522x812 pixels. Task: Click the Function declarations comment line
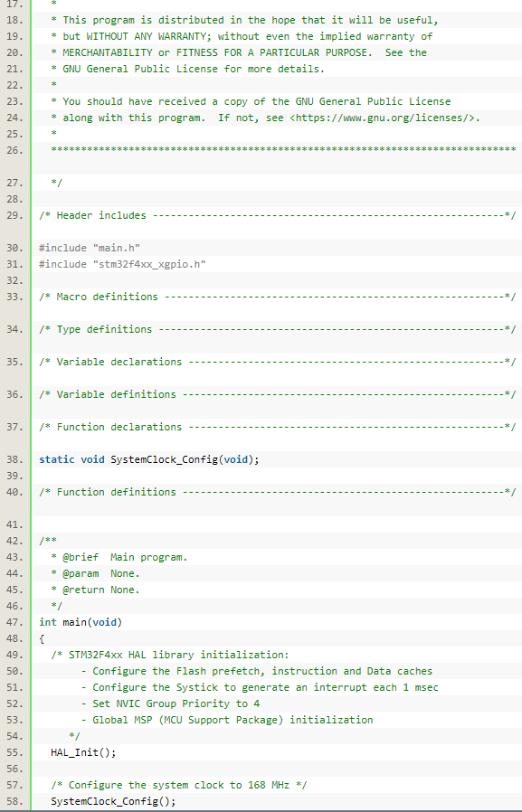coord(278,427)
